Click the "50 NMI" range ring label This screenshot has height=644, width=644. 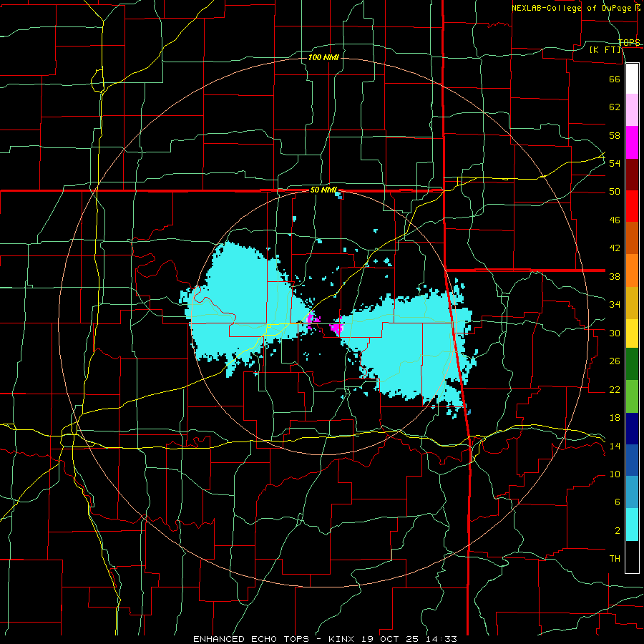point(323,190)
